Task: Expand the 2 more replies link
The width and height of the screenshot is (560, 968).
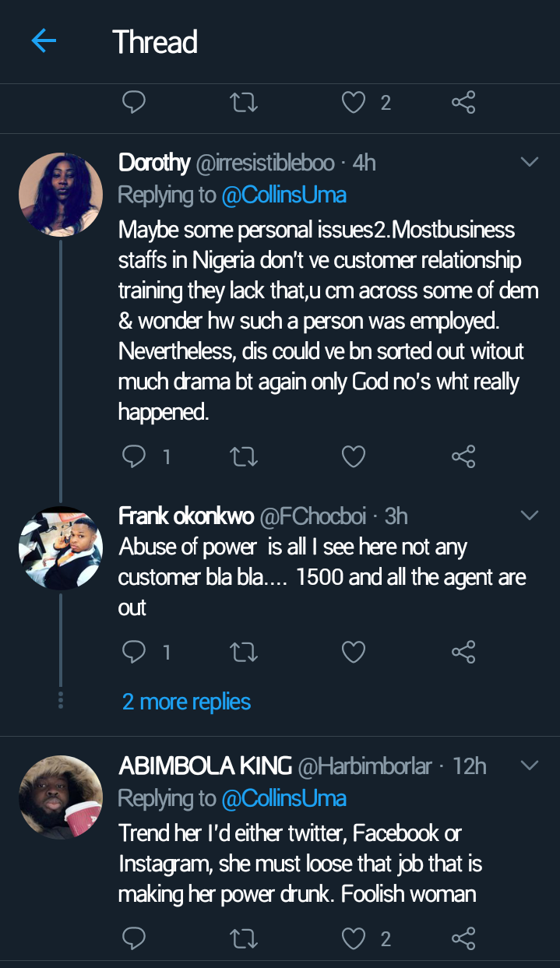Action: pos(187,702)
